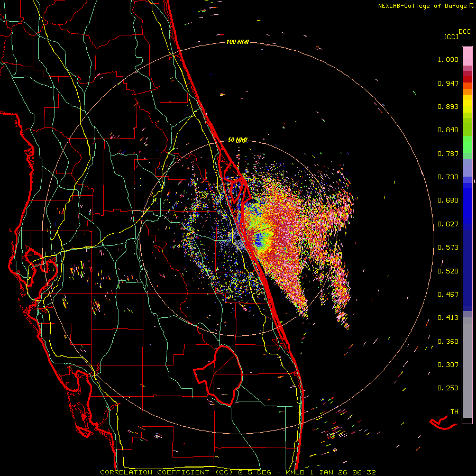Click the 0.307 legend value
The image size is (476, 476).
click(x=448, y=365)
